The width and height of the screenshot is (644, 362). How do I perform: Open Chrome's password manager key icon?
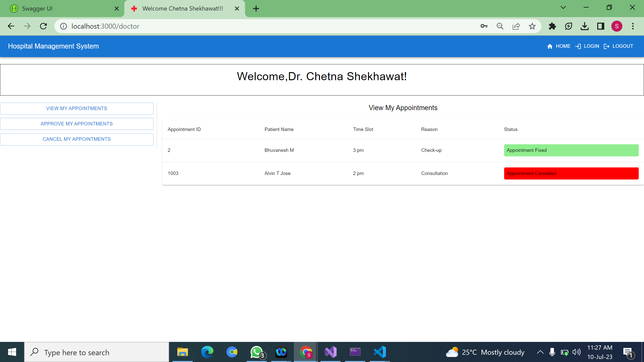(484, 26)
